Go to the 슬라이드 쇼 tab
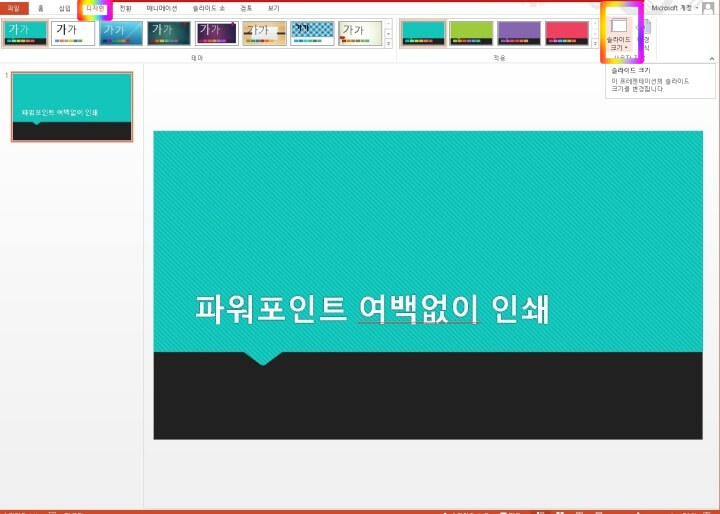The width and height of the screenshot is (720, 514). [208, 8]
